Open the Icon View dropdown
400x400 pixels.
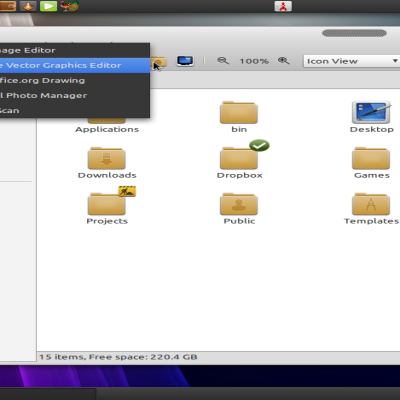[351, 61]
